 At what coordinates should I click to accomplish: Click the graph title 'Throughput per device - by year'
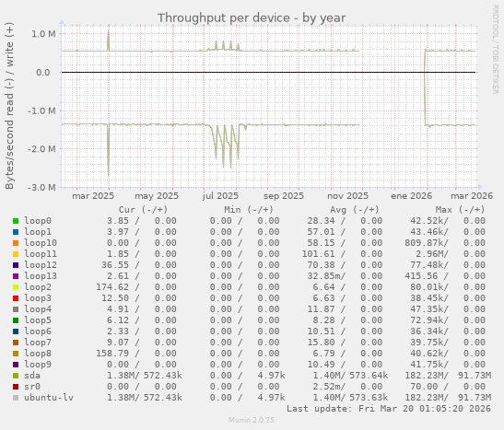pos(252,18)
